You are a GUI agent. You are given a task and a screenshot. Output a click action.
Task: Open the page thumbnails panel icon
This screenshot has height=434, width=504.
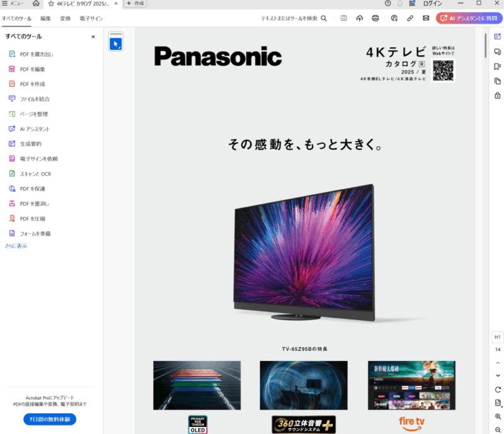click(497, 81)
